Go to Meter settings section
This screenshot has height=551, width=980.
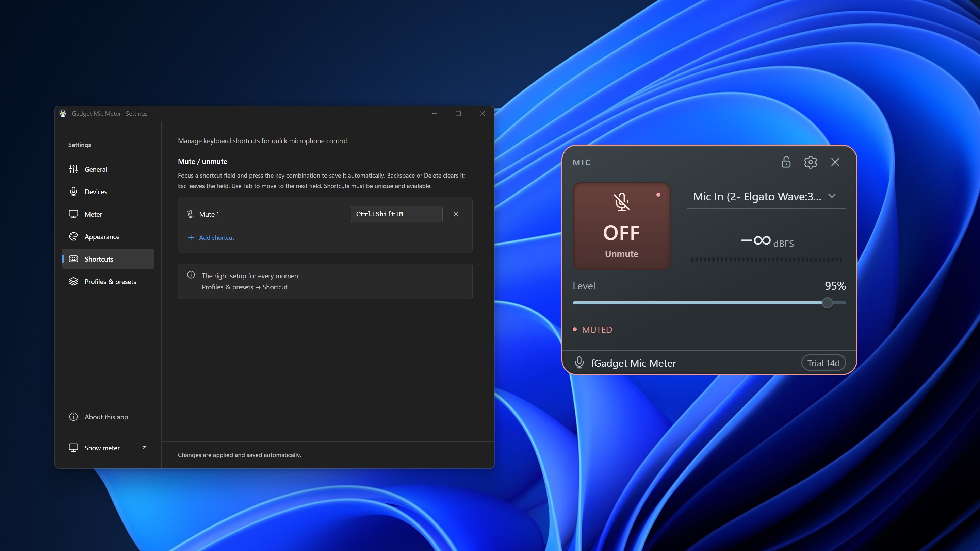(x=108, y=214)
